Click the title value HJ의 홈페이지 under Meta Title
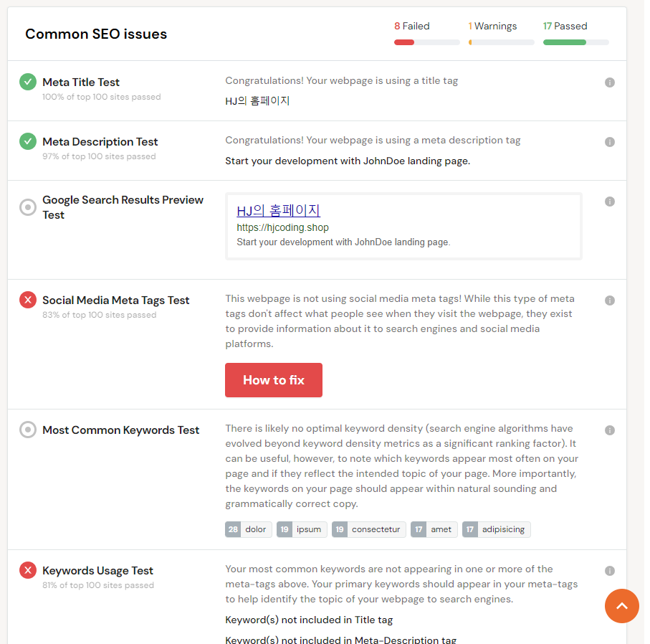This screenshot has height=644, width=650. pos(257,101)
